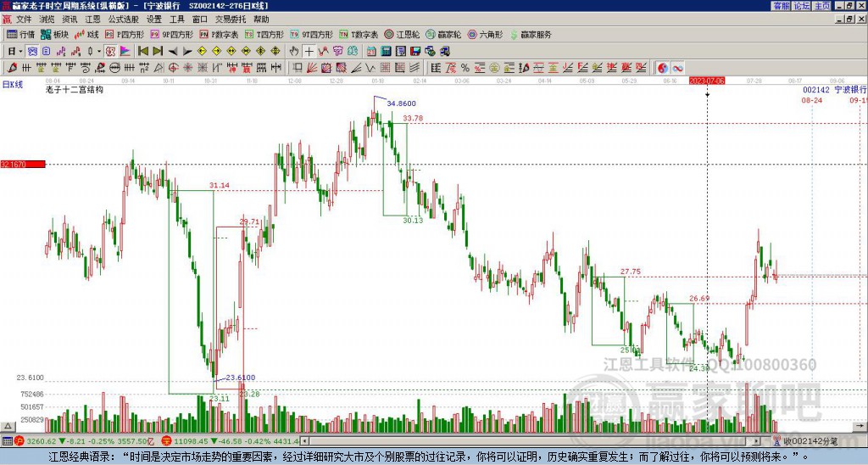This screenshot has height=465, width=868.
Task: Open the 板块 sector view
Action: point(55,34)
